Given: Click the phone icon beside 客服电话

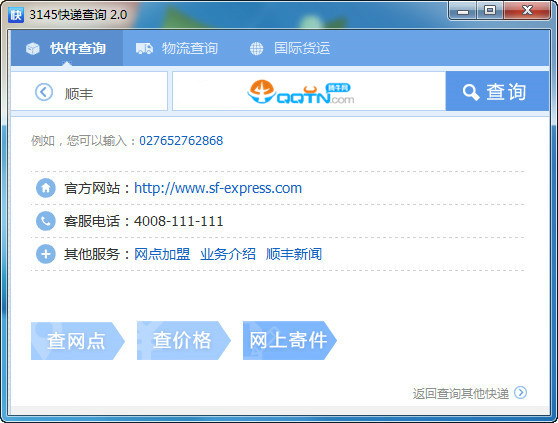Looking at the screenshot, I should pos(46,221).
